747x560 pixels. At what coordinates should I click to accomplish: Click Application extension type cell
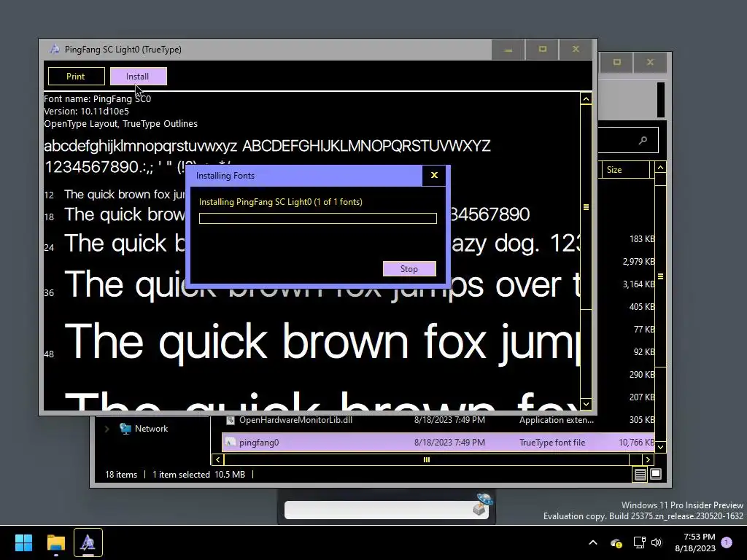(x=557, y=420)
